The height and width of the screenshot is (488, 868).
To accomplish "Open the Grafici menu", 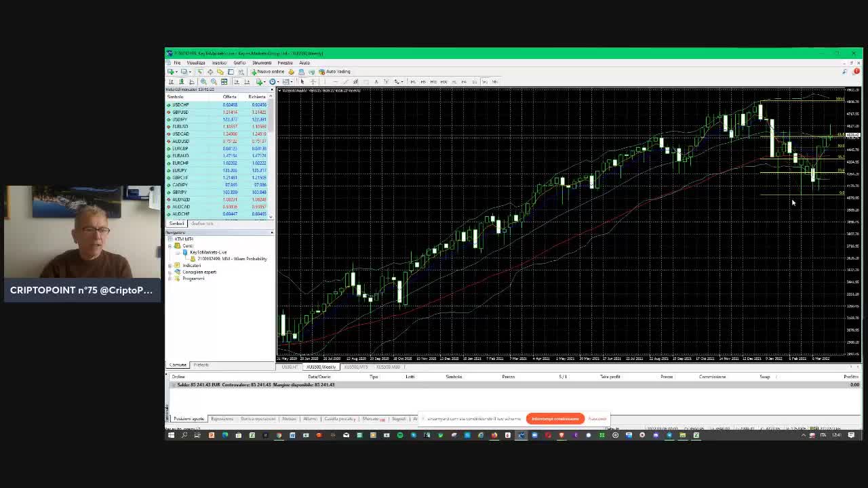I will 239,63.
